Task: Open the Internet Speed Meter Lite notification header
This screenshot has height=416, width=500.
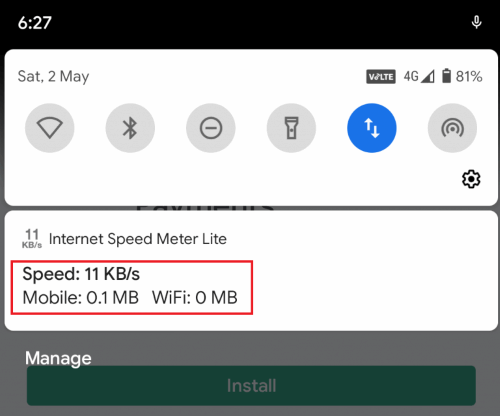Action: pyautogui.click(x=138, y=239)
